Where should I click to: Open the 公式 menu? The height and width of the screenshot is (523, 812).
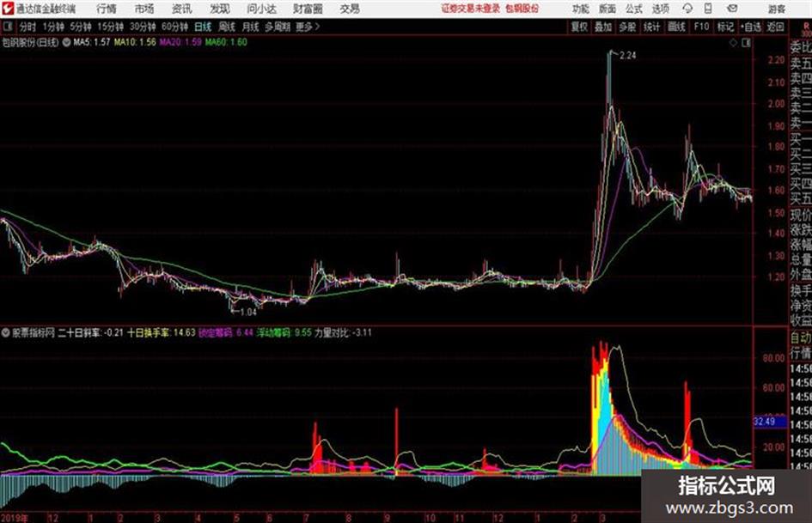(634, 9)
